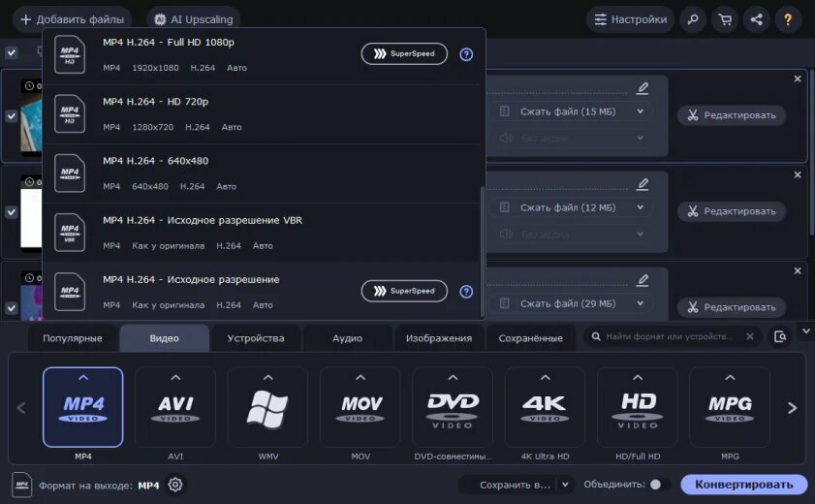Click the device detection icon beside search
Image resolution: width=815 pixels, height=504 pixels.
(x=780, y=336)
